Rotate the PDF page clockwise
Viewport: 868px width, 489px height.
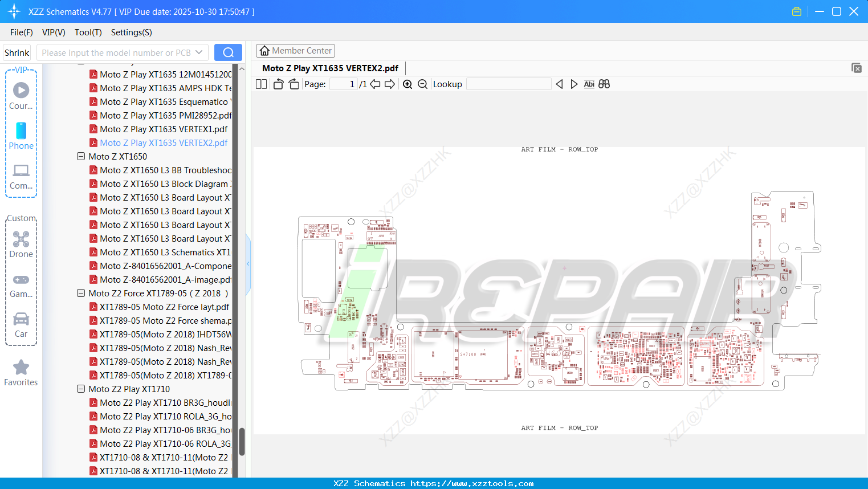(x=294, y=84)
